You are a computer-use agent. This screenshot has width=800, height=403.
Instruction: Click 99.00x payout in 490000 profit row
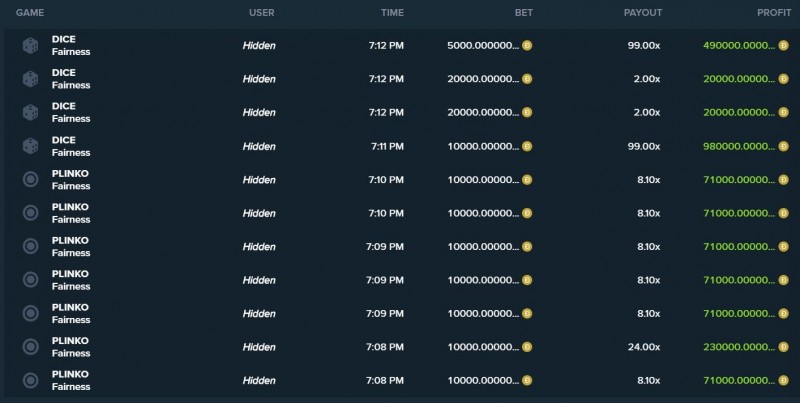coord(644,45)
